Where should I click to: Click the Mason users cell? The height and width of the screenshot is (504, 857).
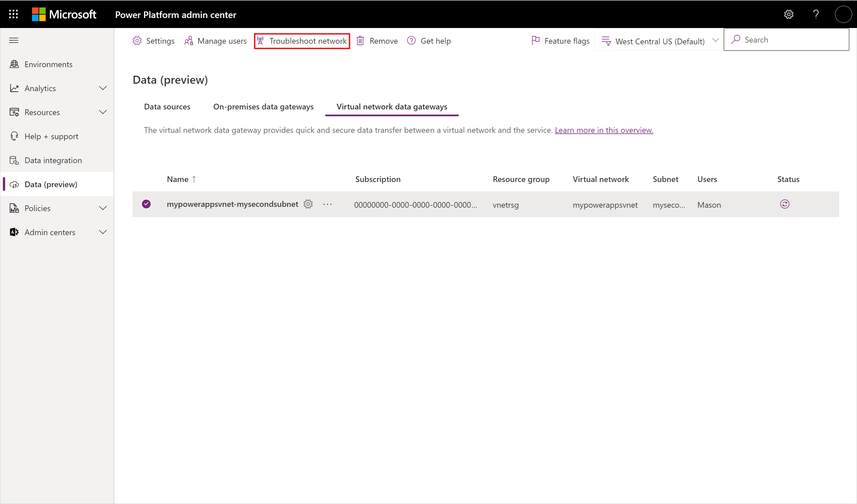pyautogui.click(x=709, y=205)
